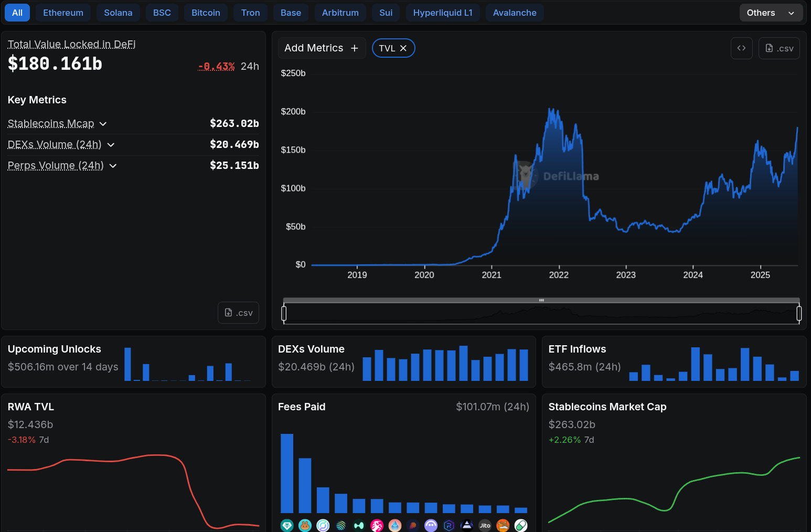Grab the right range slider handle
Image resolution: width=811 pixels, height=532 pixels.
point(799,314)
